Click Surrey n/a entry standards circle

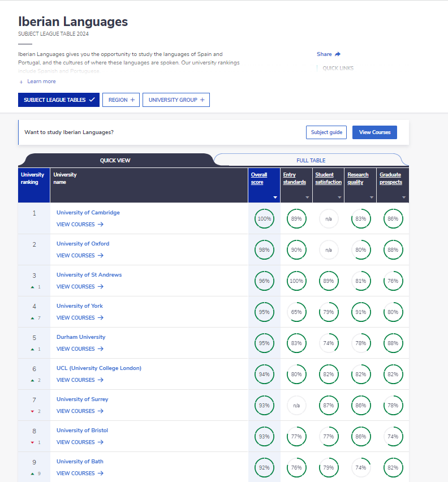[x=296, y=406]
